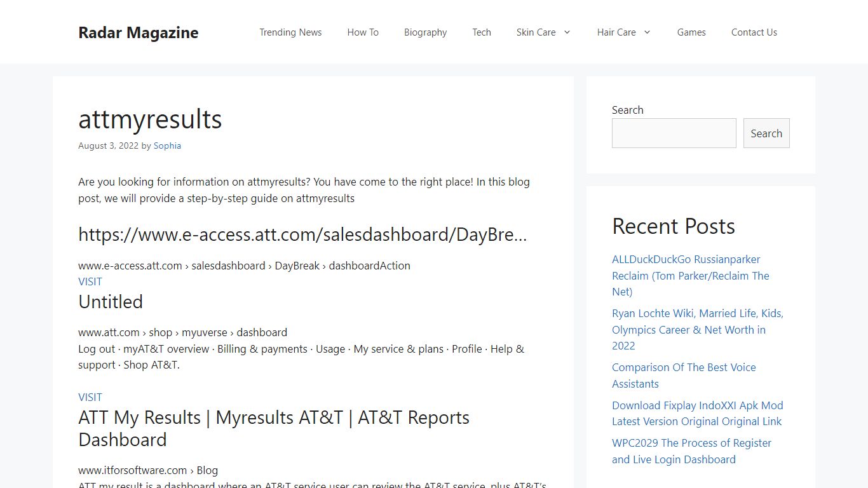The height and width of the screenshot is (488, 868).
Task: Go to How To section
Action: pos(363,32)
